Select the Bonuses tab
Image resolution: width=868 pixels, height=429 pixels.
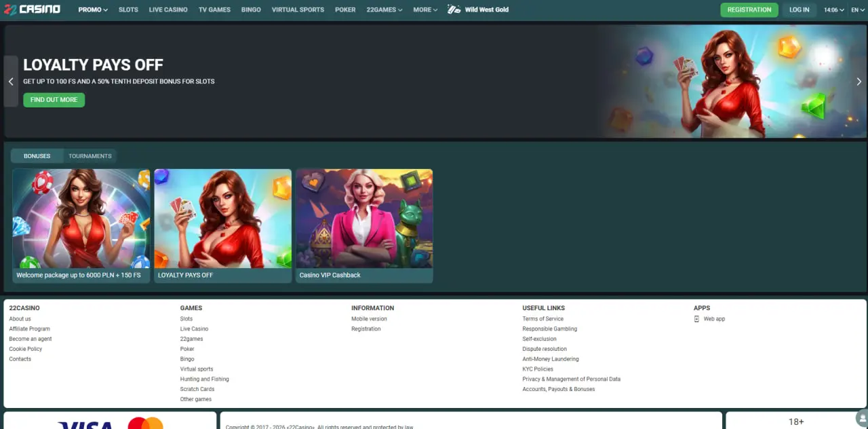pos(37,156)
